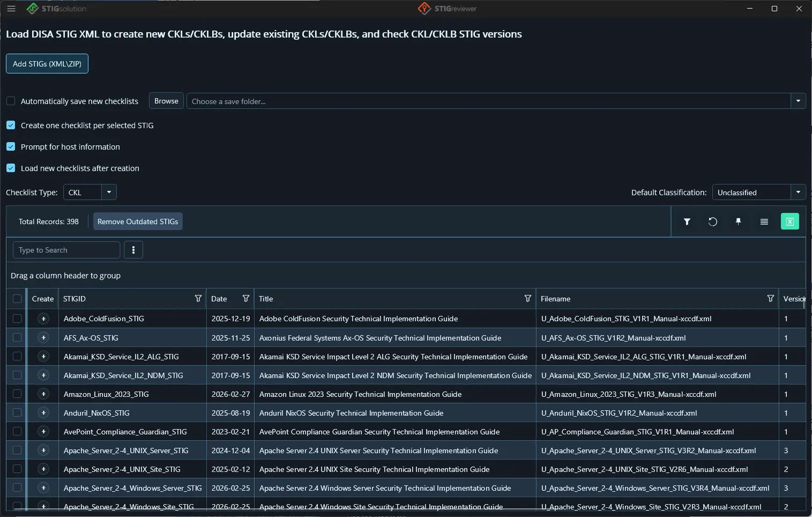
Task: Select the Adobe_ColdFusion_STIG row checkbox
Action: (17, 319)
